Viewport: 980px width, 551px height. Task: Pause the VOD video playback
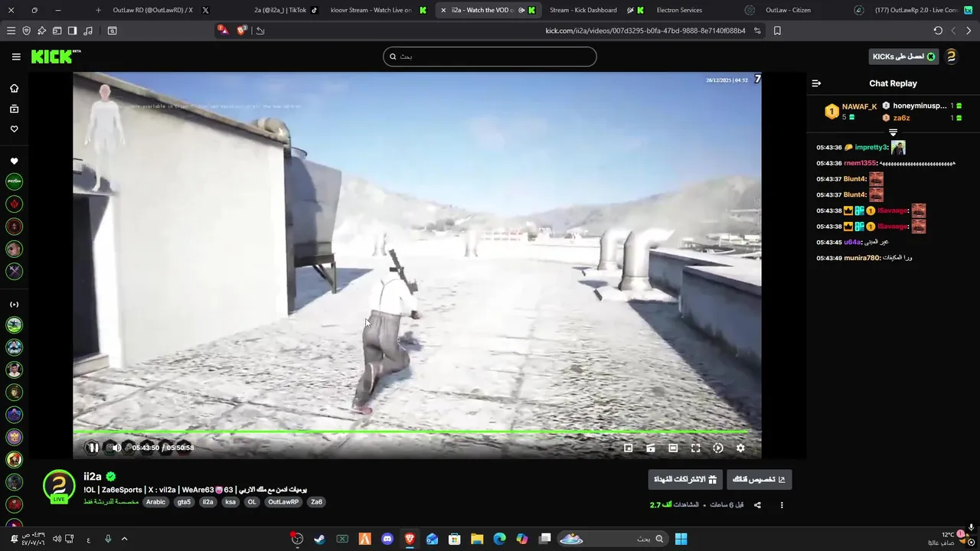tap(93, 448)
